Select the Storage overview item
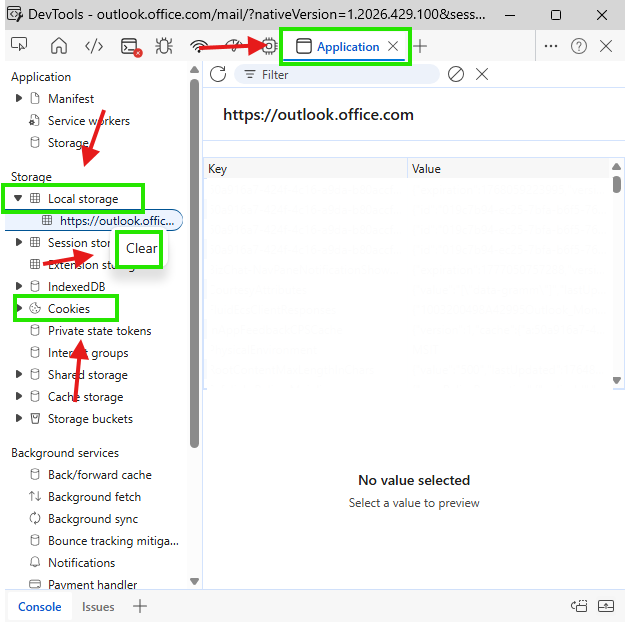Screen dimensions: 625x622 [x=68, y=142]
